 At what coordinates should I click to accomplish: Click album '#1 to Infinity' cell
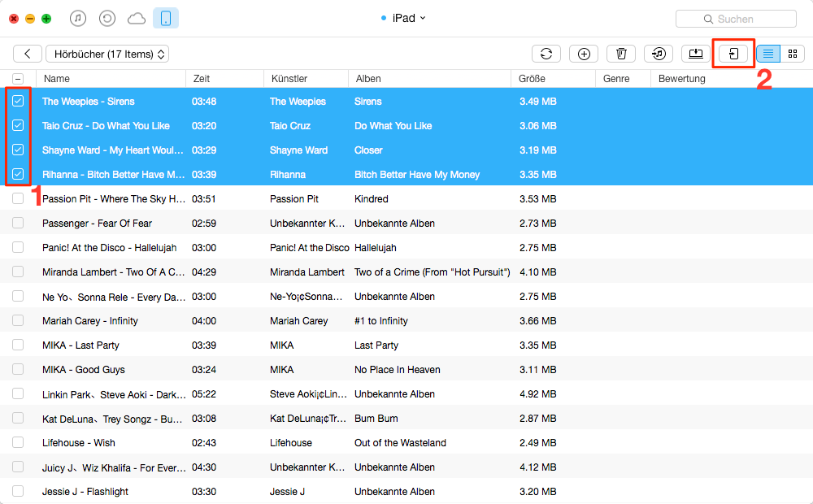point(381,321)
